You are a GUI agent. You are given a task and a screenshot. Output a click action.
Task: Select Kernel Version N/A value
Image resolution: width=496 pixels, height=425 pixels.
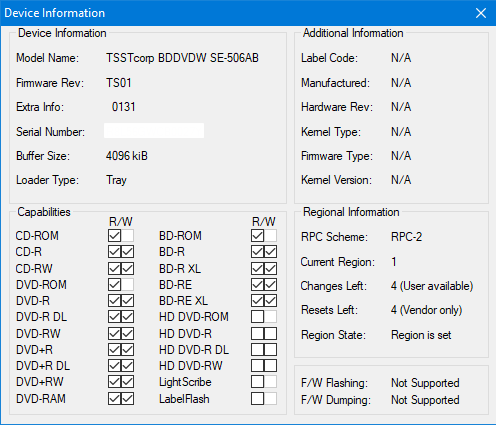[x=401, y=180]
